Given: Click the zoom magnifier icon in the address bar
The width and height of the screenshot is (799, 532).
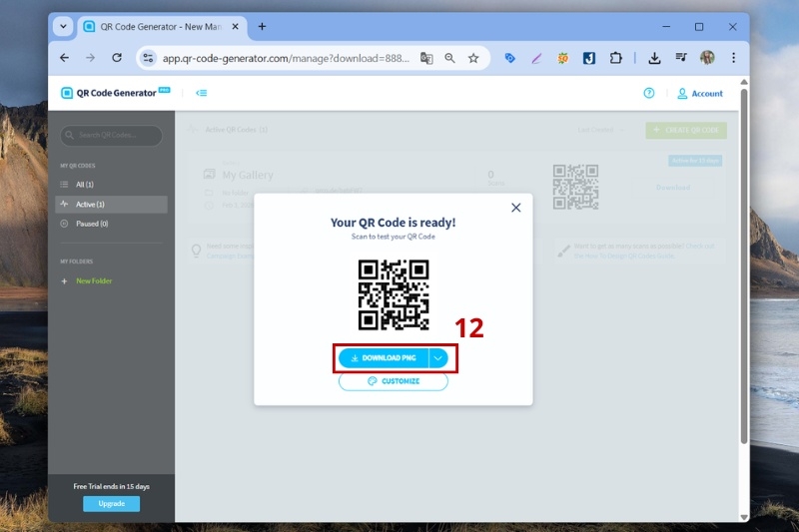Looking at the screenshot, I should [449, 58].
